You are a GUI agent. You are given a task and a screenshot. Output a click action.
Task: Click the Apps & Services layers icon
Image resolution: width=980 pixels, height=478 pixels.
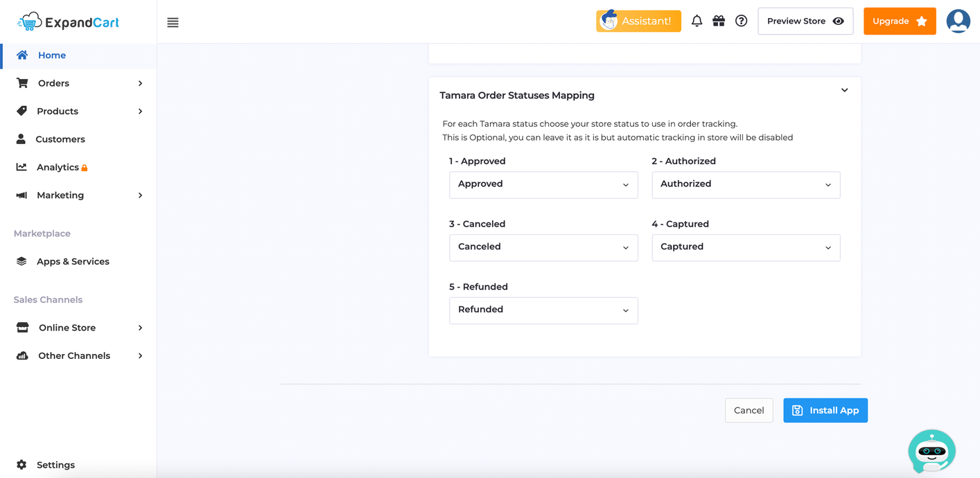[21, 261]
